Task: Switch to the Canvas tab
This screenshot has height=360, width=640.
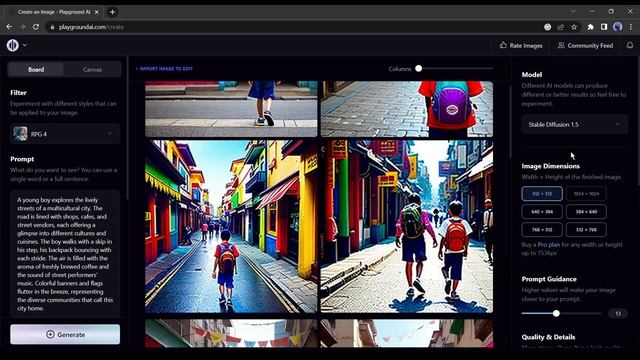Action: 92,69
